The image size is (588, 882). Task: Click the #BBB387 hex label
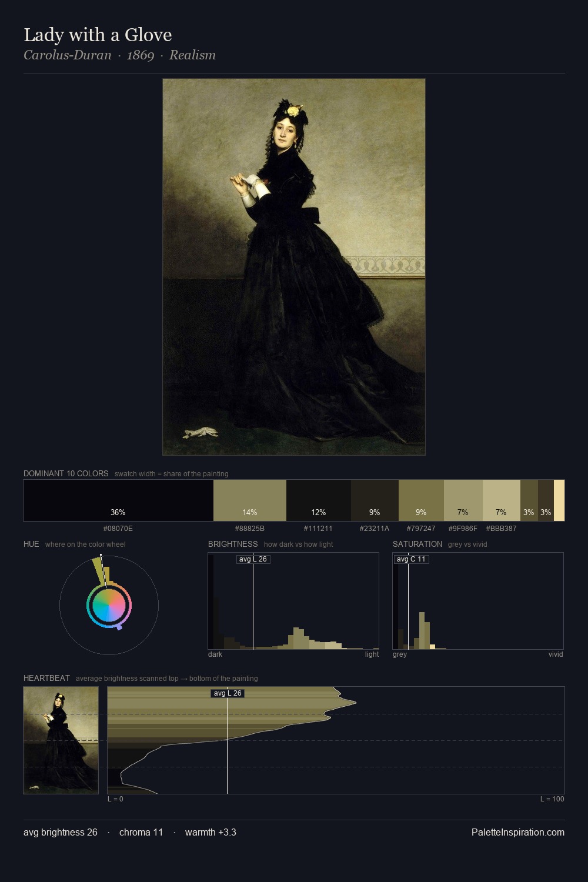501,529
